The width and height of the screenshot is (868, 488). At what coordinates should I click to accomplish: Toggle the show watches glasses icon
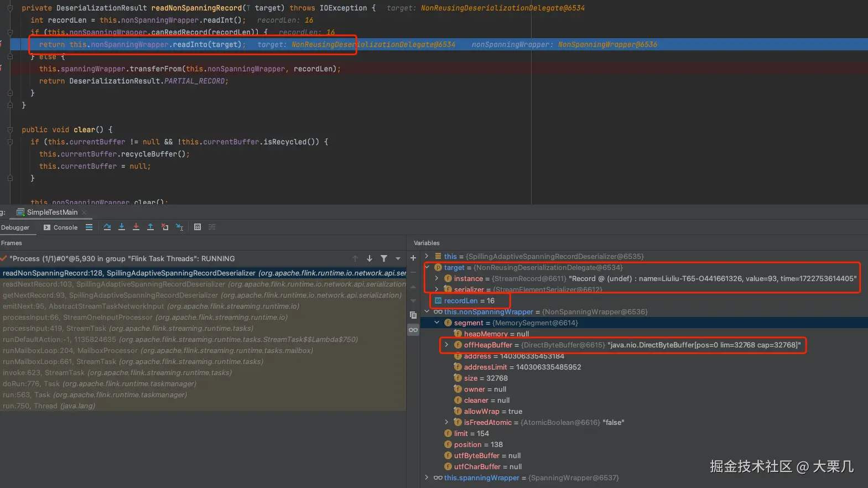(413, 330)
